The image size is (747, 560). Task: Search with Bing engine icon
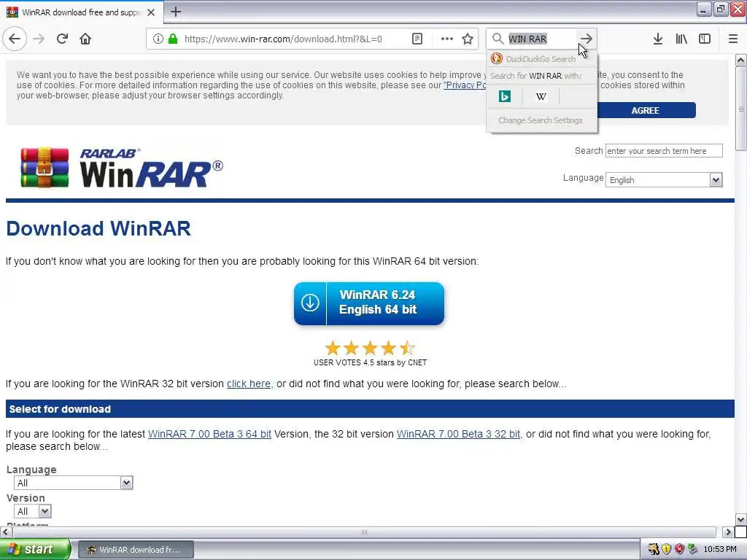tap(505, 96)
